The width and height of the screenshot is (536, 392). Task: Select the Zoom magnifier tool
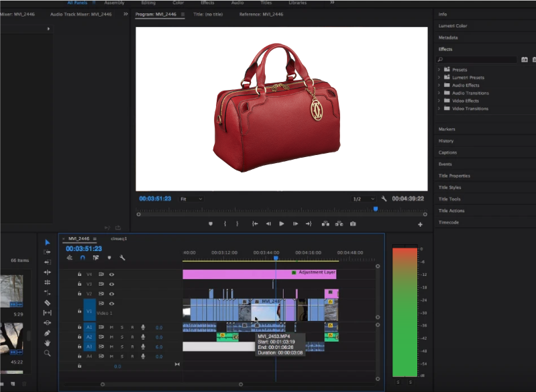(47, 353)
